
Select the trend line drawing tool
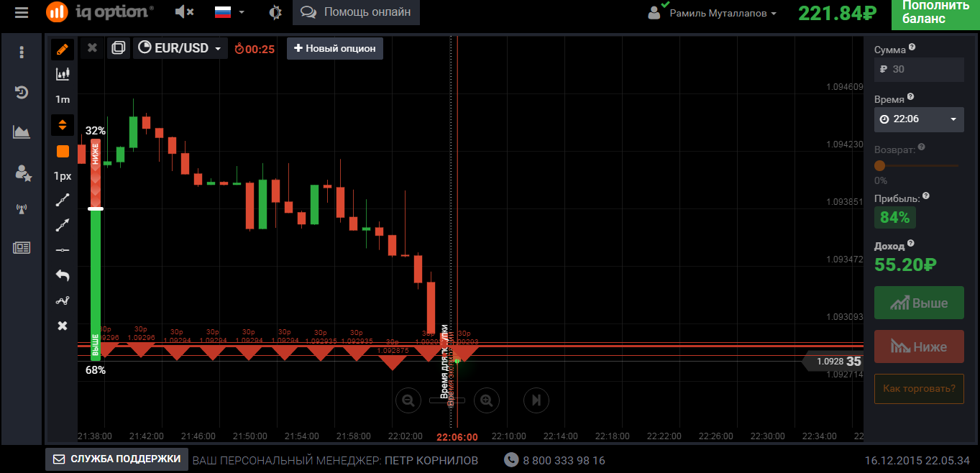point(63,201)
